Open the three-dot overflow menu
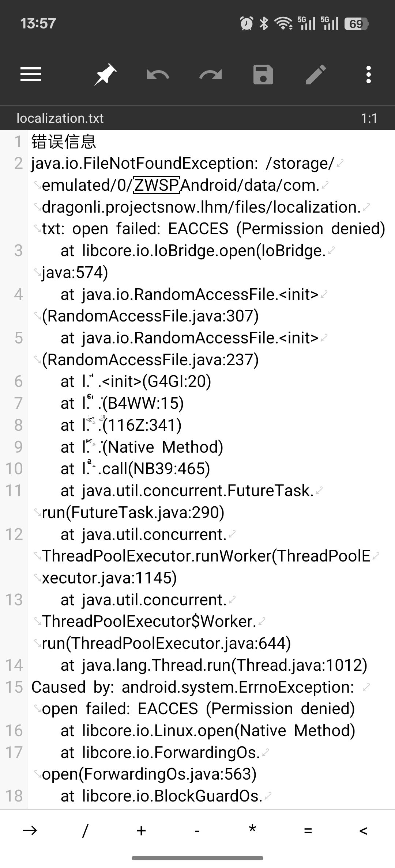This screenshot has width=395, height=868. coord(369,75)
